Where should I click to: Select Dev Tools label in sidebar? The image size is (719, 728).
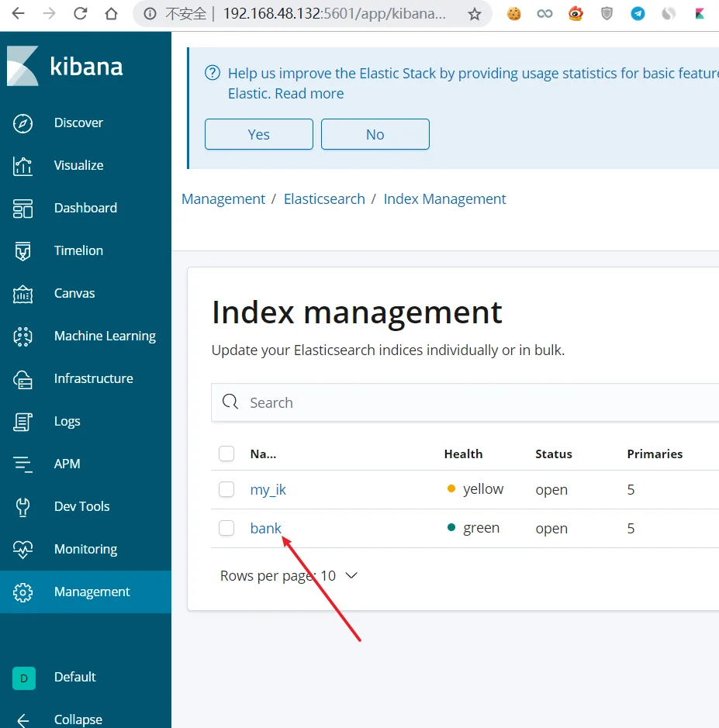point(81,506)
